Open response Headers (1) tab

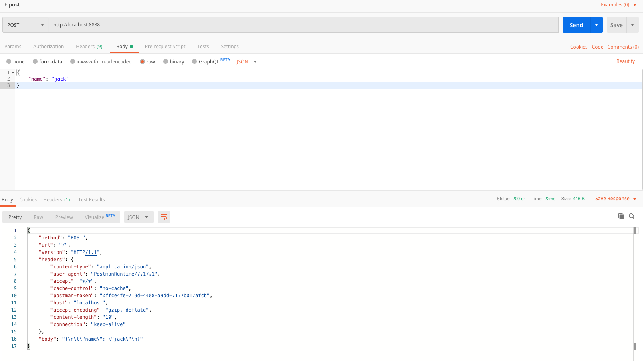click(x=57, y=200)
